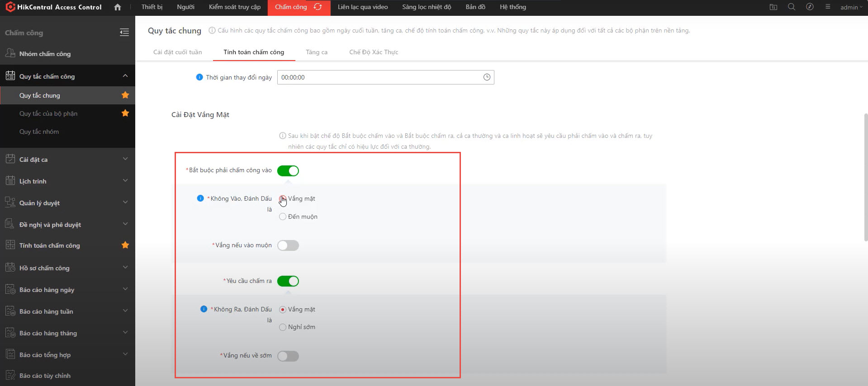
Task: Toggle Bắt buộc phải chấm công vào switch
Action: [288, 171]
